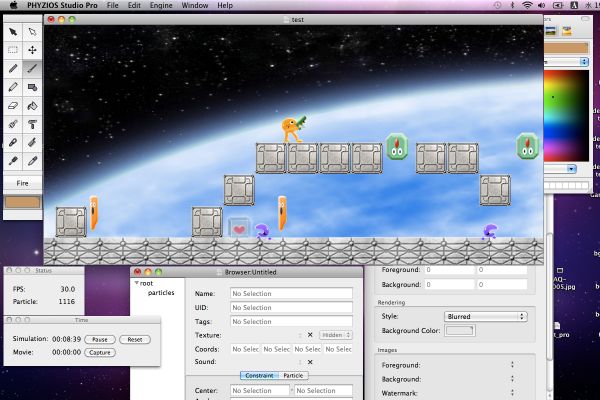The height and width of the screenshot is (400, 600).
Task: Click the tan color swatch in toolbox
Action: [x=23, y=202]
